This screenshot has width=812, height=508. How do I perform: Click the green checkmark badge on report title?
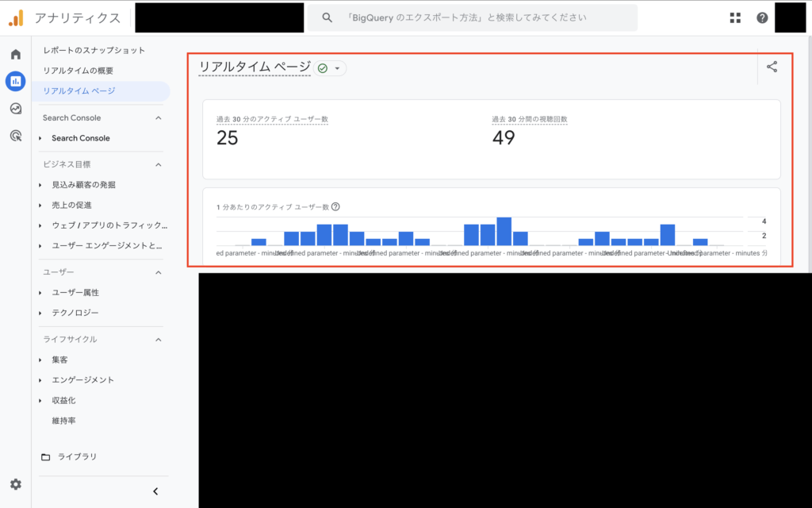pyautogui.click(x=321, y=68)
